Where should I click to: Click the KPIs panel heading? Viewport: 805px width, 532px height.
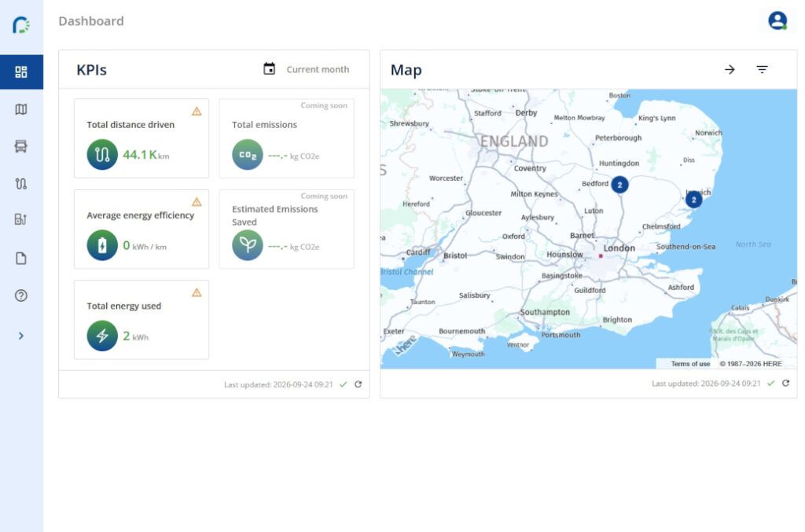[x=91, y=70]
